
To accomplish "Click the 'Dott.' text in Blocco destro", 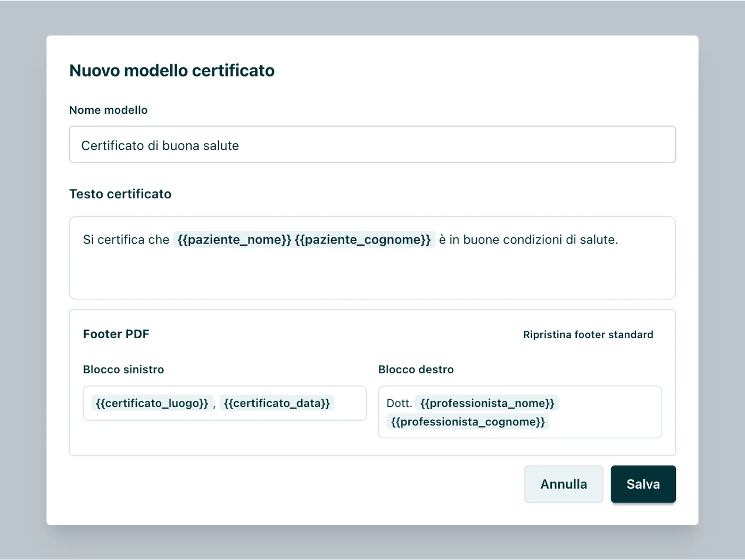I will click(399, 403).
